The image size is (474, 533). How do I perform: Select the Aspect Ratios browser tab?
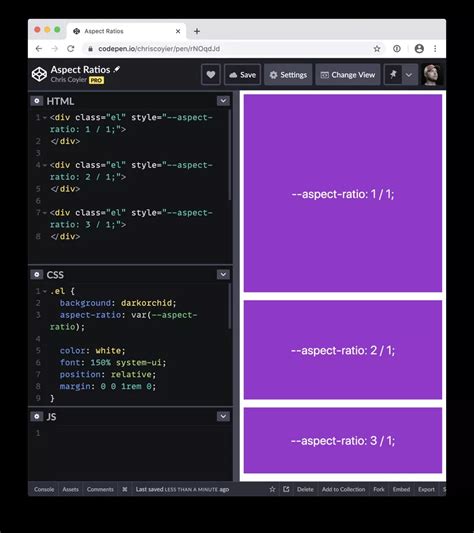point(126,31)
